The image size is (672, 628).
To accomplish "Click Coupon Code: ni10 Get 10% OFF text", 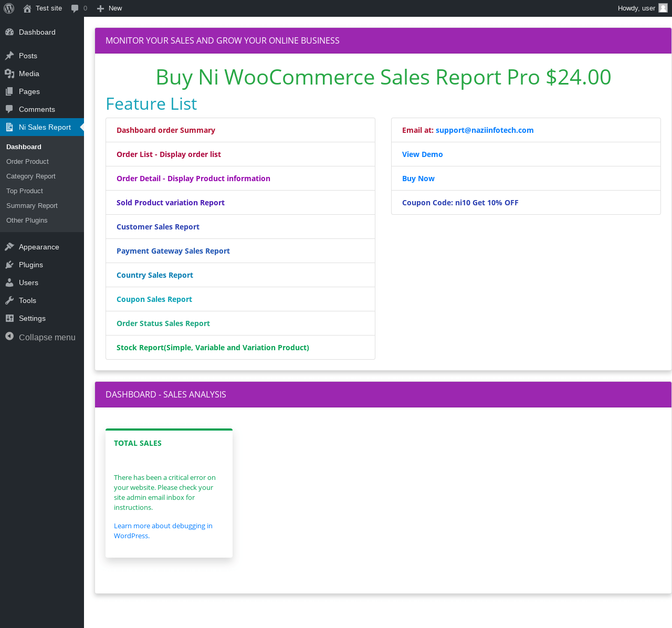I will click(x=460, y=203).
